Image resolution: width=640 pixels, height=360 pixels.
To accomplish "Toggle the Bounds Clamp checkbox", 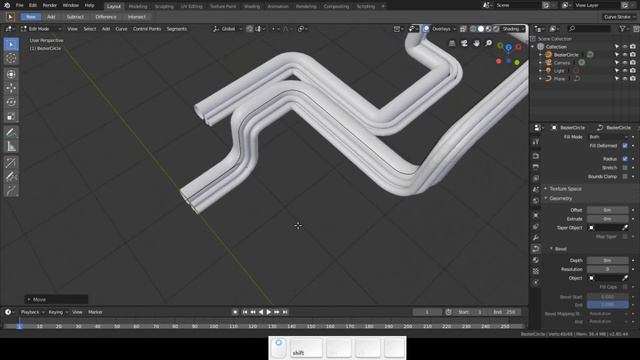I will pyautogui.click(x=625, y=177).
